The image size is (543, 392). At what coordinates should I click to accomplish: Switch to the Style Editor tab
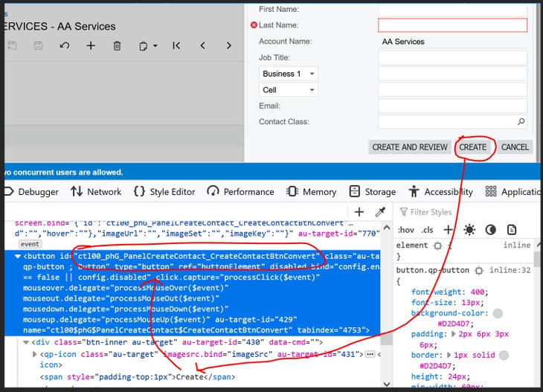[x=164, y=192]
